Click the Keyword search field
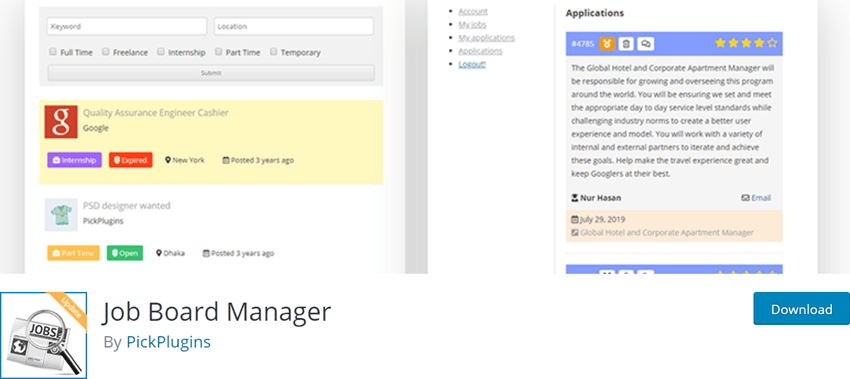 click(127, 26)
